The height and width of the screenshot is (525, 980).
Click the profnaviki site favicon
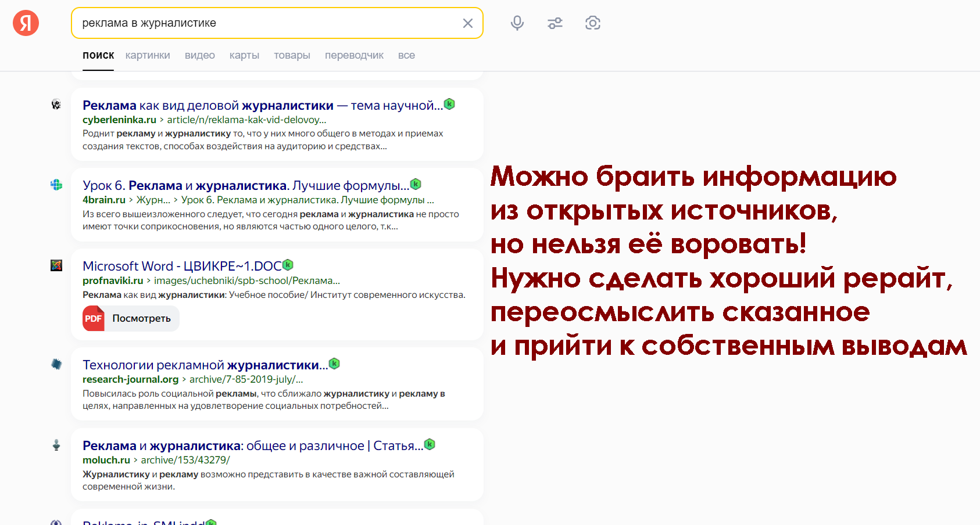click(56, 265)
